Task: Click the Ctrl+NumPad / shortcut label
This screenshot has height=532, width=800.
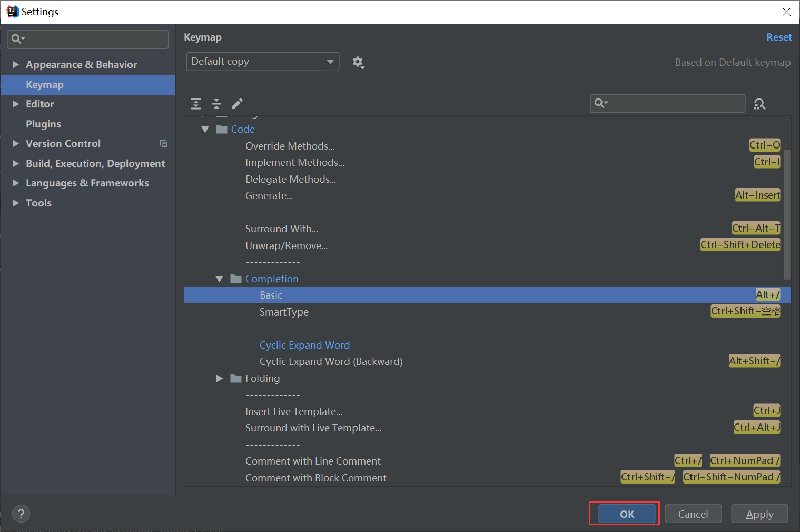Action: pyautogui.click(x=745, y=460)
